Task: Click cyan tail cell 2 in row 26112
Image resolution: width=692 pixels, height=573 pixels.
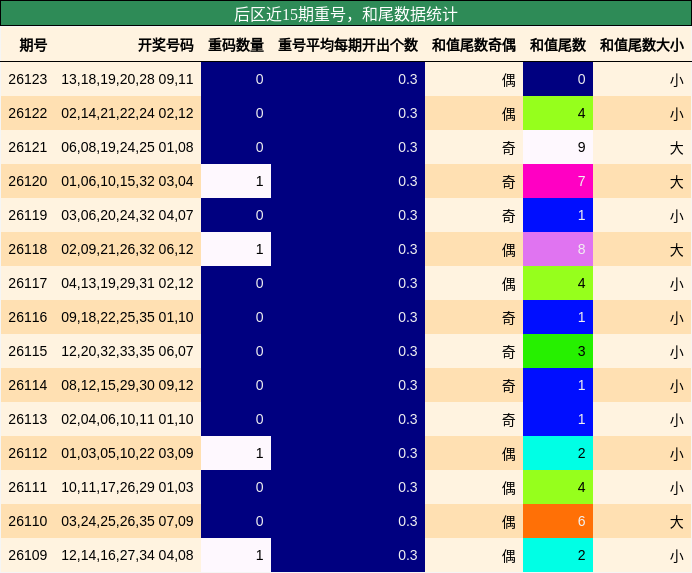Action: [x=558, y=453]
